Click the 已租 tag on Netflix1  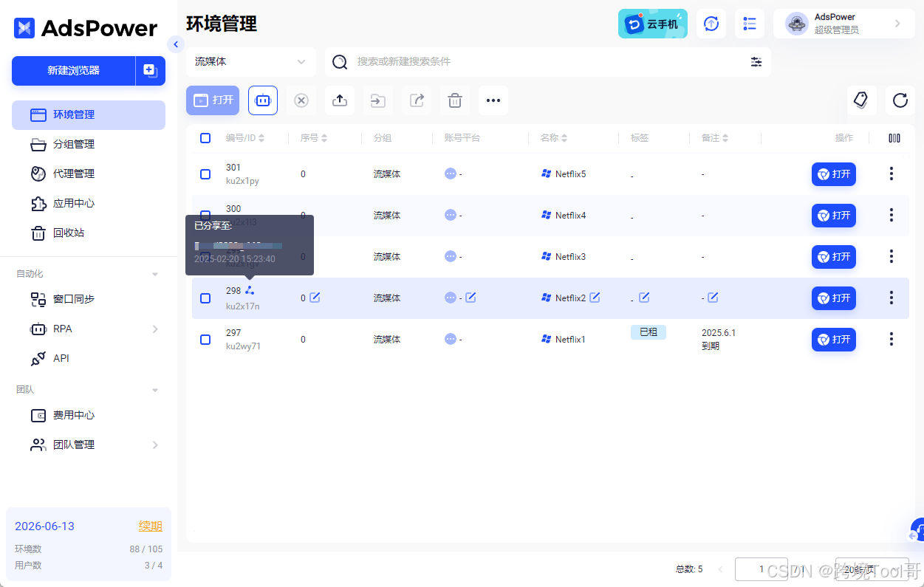click(x=648, y=332)
